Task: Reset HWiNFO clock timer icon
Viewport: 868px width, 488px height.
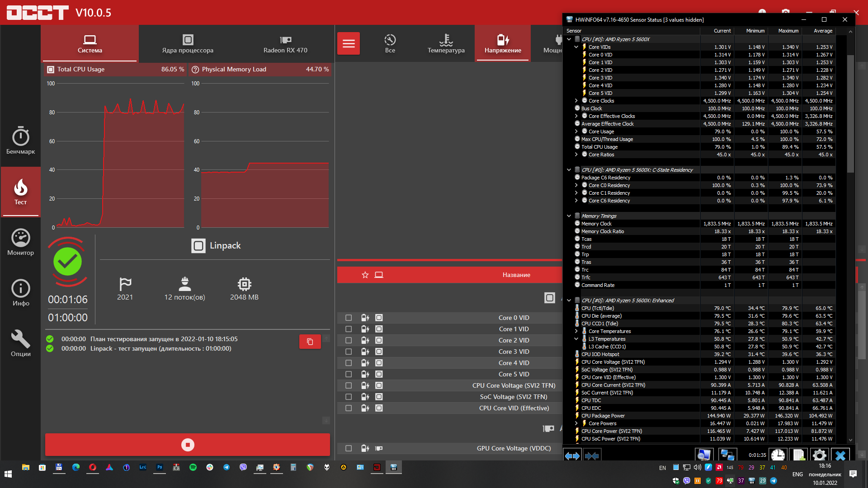Action: pyautogui.click(x=778, y=455)
